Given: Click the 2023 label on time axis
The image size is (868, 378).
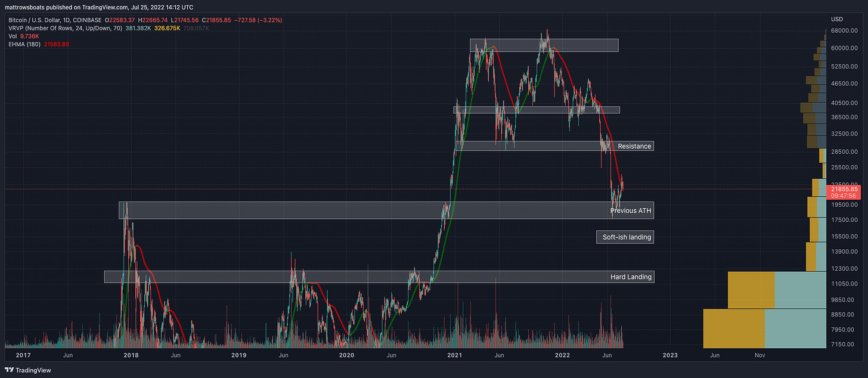Looking at the screenshot, I should 669,355.
